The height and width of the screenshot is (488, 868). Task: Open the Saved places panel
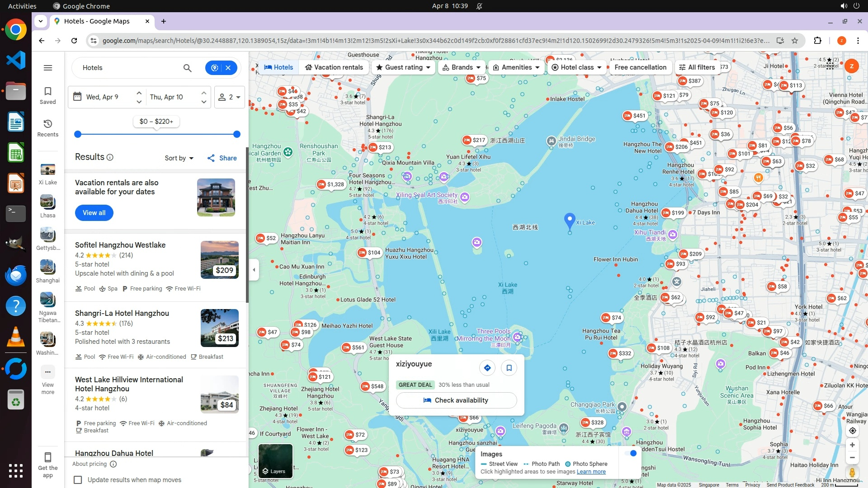47,95
